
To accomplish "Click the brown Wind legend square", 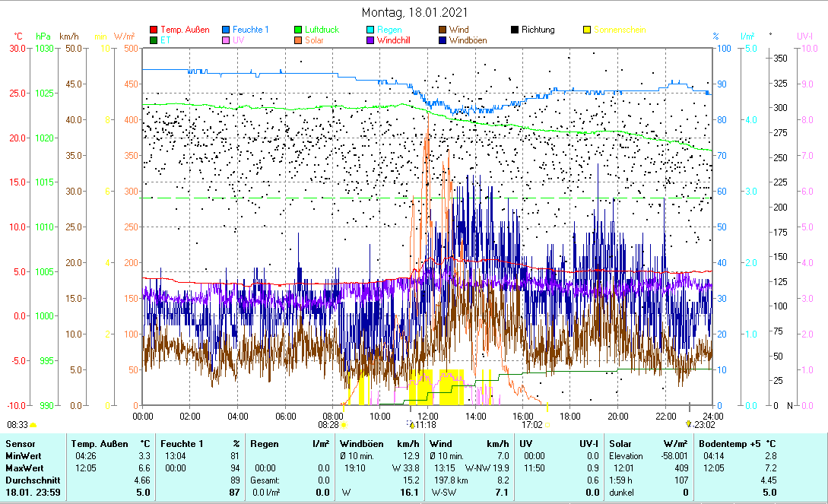I will 443,30.
